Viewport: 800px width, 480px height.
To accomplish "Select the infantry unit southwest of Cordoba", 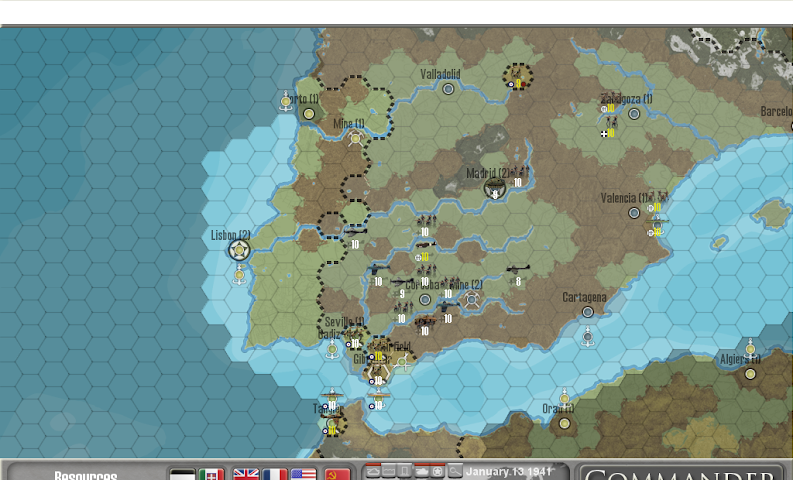I will 402,312.
